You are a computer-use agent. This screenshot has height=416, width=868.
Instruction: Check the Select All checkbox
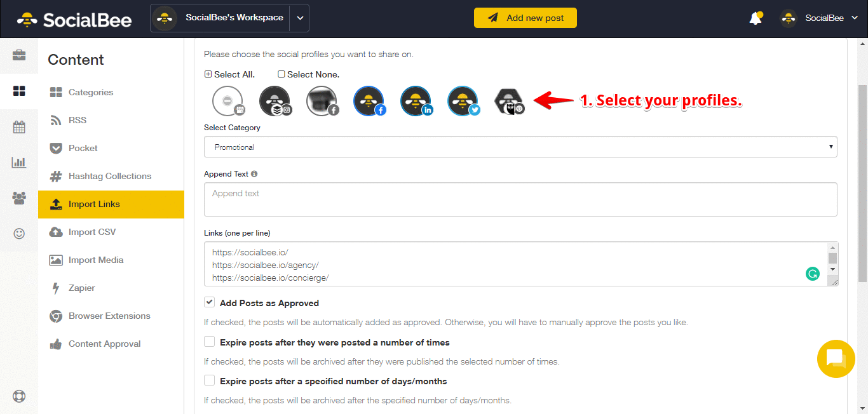click(x=208, y=74)
